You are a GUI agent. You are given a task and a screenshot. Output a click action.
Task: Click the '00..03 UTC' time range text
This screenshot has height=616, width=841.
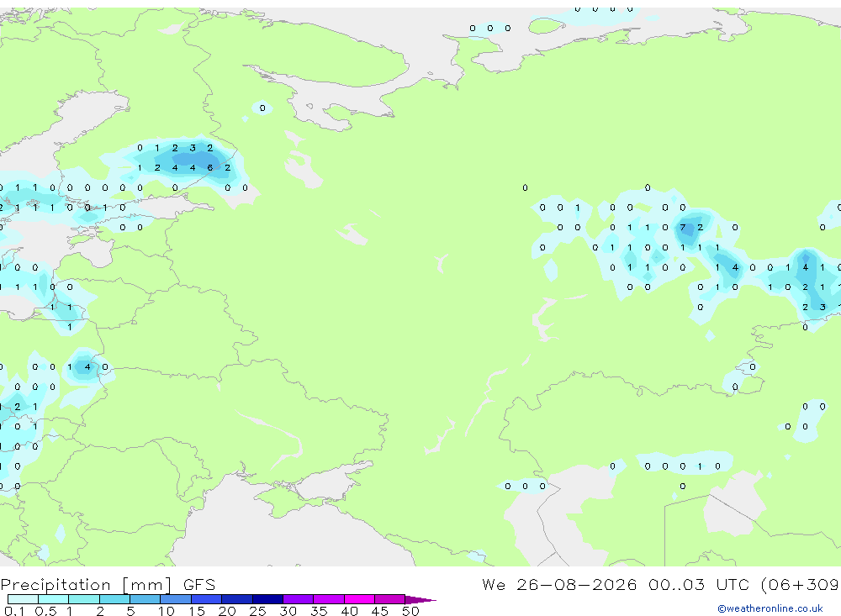[x=698, y=584]
